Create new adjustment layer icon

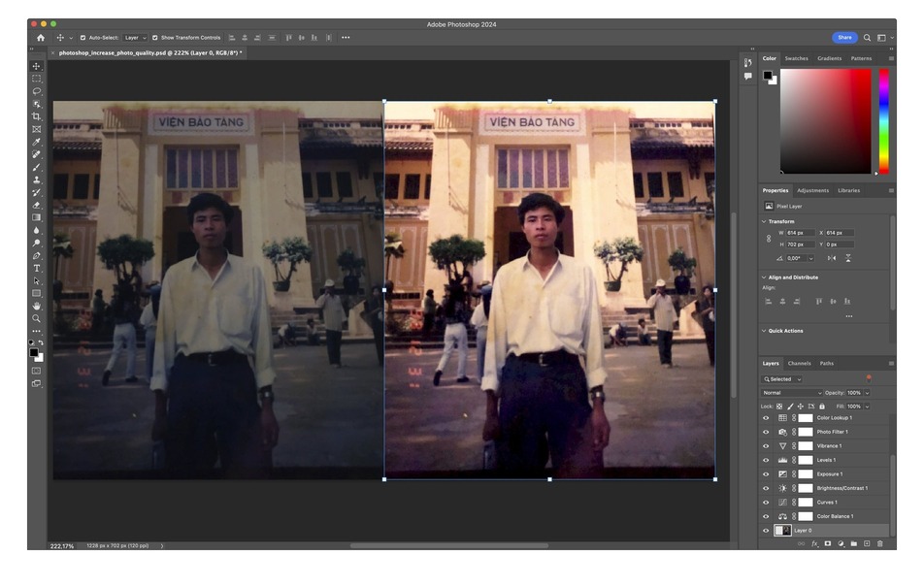click(x=841, y=543)
